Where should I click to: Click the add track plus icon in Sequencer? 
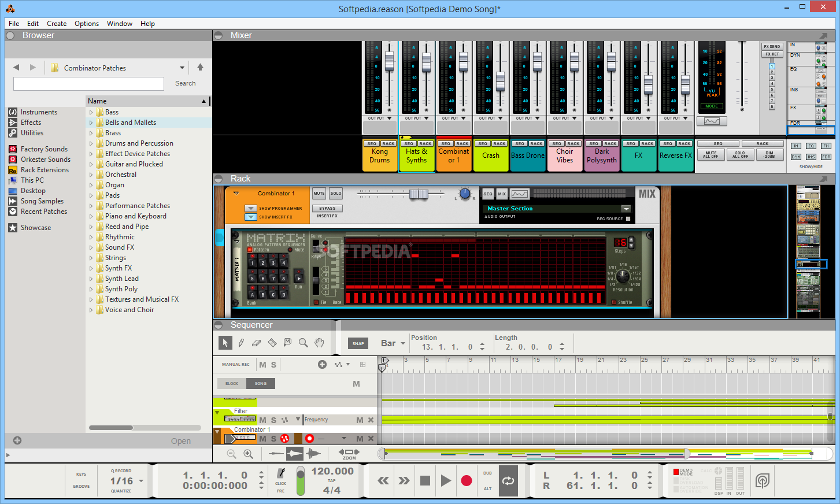[x=322, y=364]
